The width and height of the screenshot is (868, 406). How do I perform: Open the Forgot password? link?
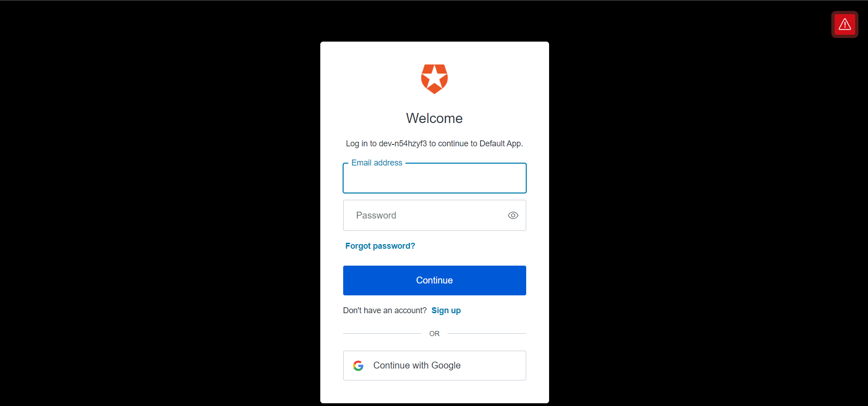point(380,246)
